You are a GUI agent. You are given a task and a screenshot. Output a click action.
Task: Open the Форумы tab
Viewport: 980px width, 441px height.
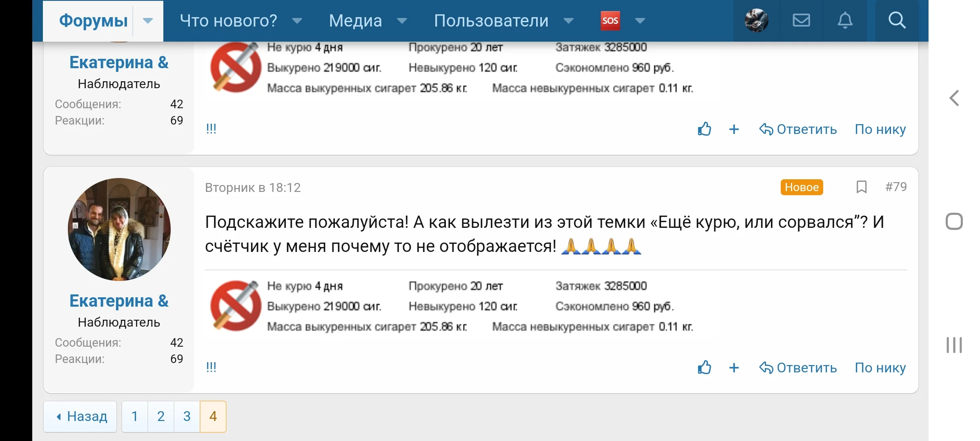[93, 20]
